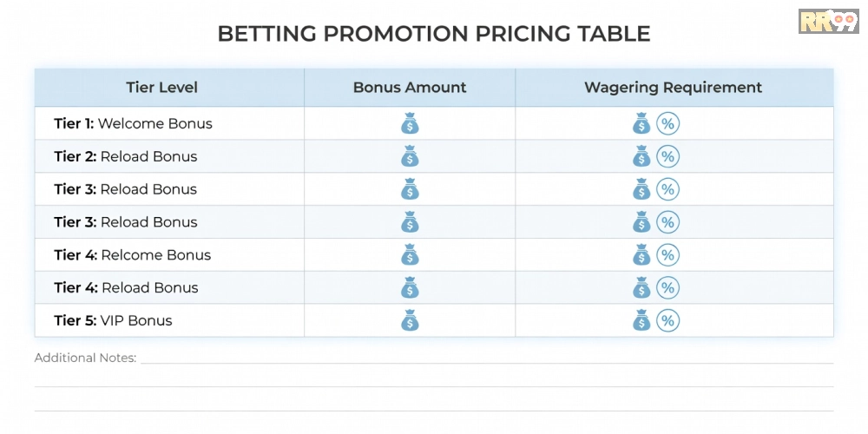This screenshot has height=434, width=868.
Task: Select the VIP Bonus row's Bonus Amount icon
Action: [410, 321]
